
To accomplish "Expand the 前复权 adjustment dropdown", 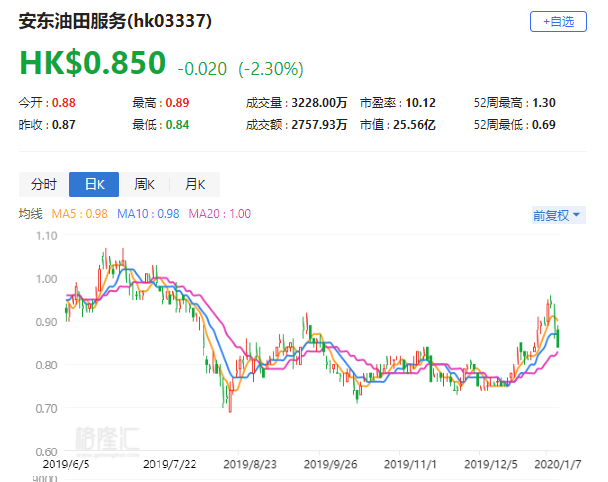I will pyautogui.click(x=556, y=215).
